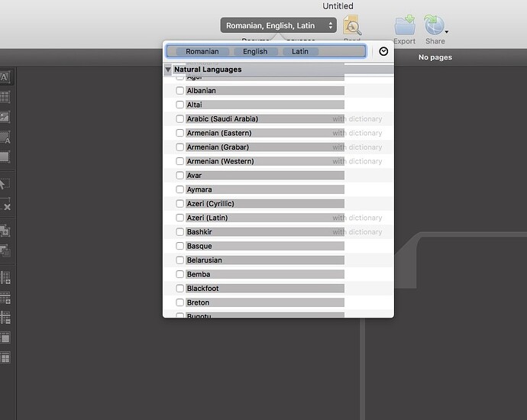This screenshot has height=420, width=527.
Task: Click the Romanian language token
Action: (202, 52)
